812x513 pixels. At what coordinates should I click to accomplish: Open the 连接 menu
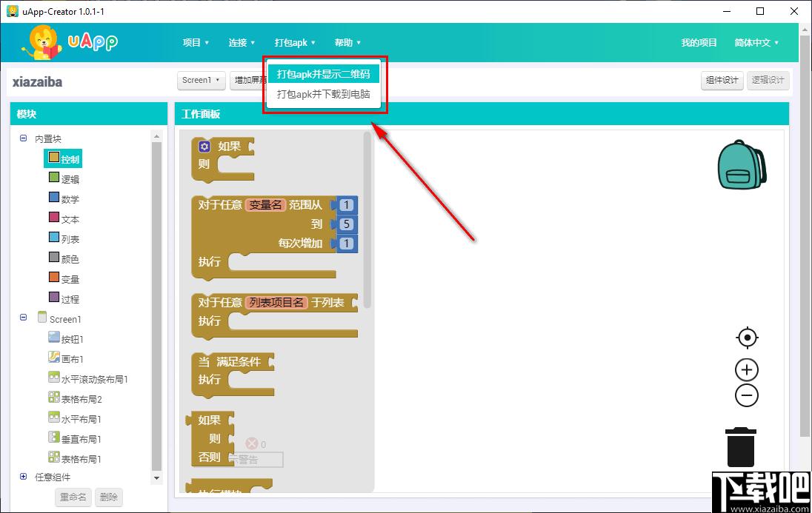pos(242,42)
